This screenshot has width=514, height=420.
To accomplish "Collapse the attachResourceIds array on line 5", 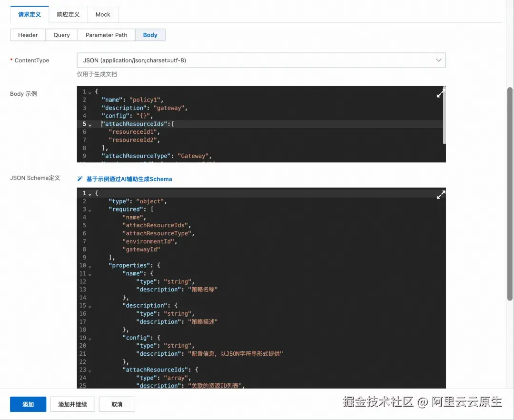I will pyautogui.click(x=89, y=124).
